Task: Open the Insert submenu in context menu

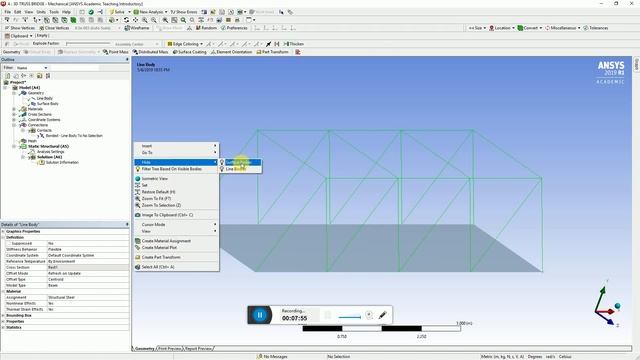Action: coord(176,146)
